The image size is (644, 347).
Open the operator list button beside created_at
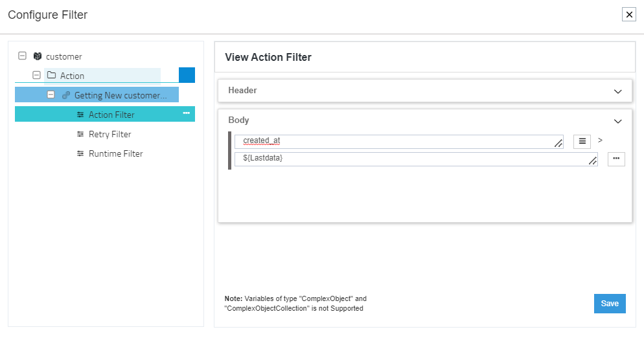click(582, 141)
